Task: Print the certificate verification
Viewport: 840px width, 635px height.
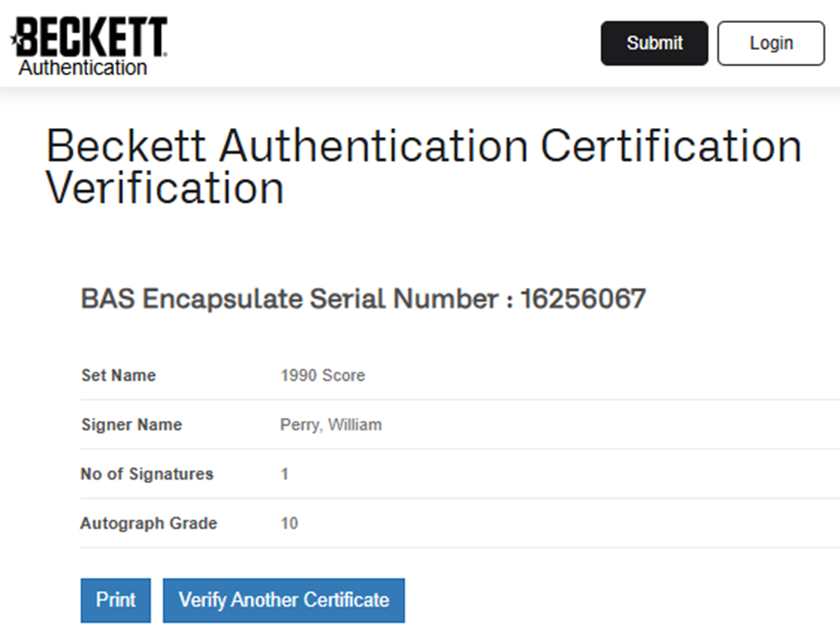Action: click(116, 600)
